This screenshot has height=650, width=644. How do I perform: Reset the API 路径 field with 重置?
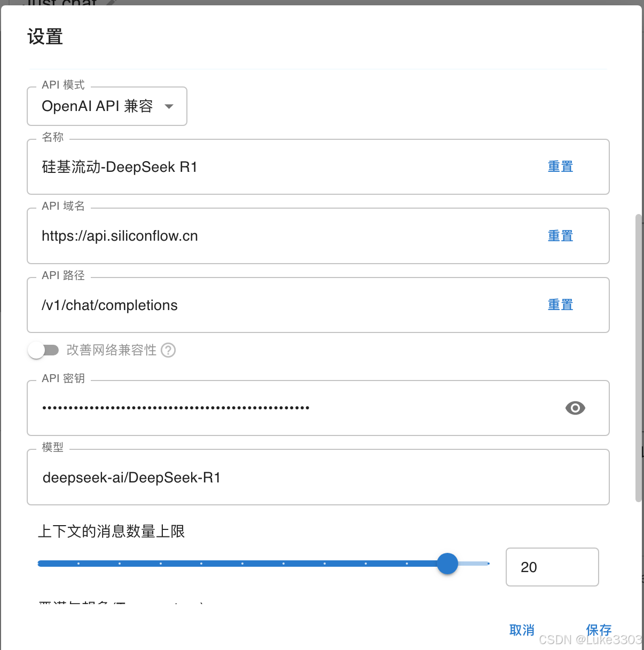[560, 305]
